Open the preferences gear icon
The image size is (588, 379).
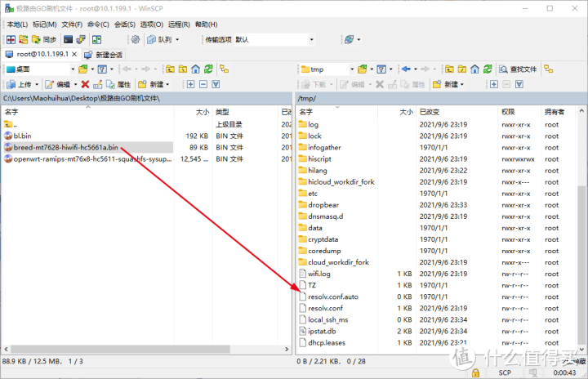[136, 39]
